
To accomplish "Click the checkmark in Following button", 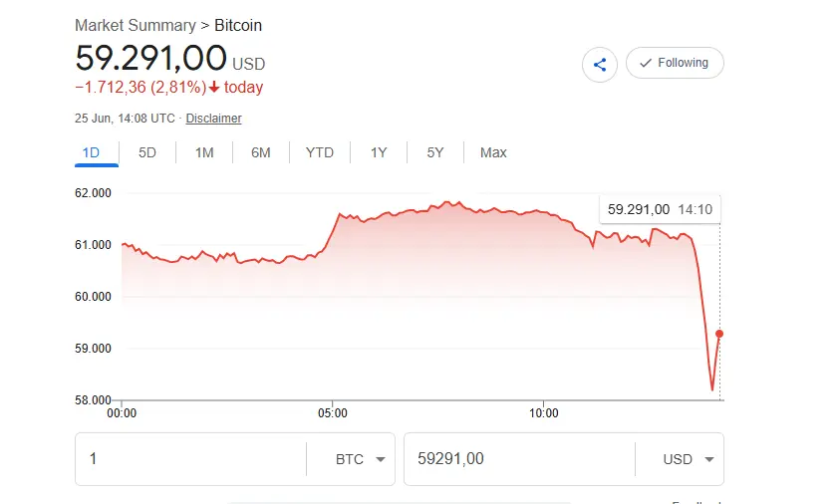I will click(646, 63).
